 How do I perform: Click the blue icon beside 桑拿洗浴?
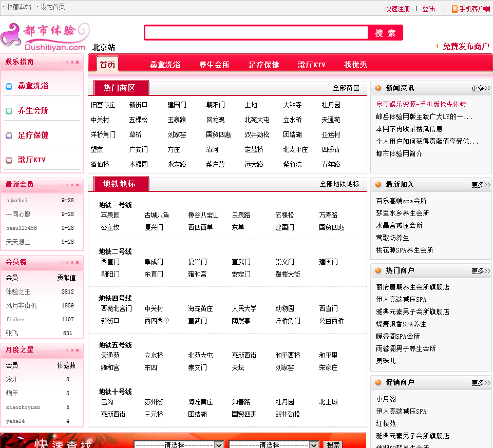pos(9,86)
